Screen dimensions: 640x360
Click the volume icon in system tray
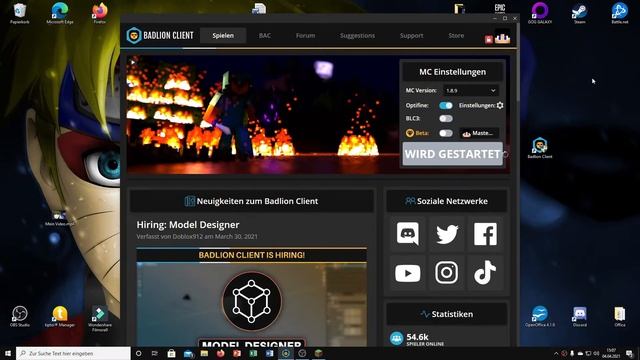596,353
